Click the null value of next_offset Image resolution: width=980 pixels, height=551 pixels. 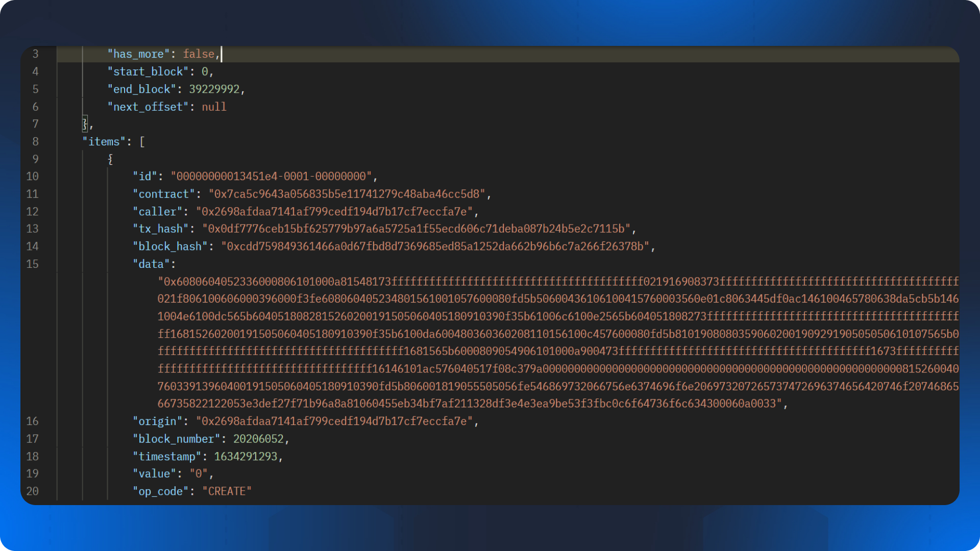[x=213, y=107]
